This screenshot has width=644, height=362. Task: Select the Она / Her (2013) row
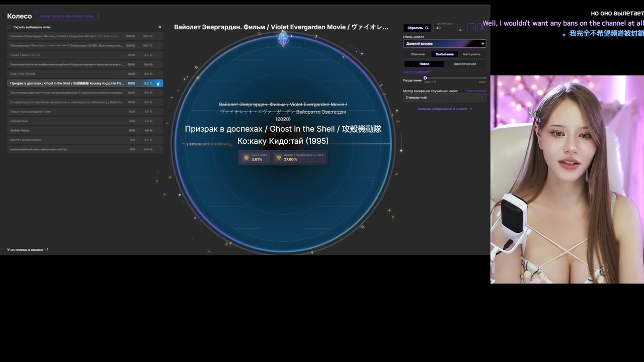click(85, 74)
